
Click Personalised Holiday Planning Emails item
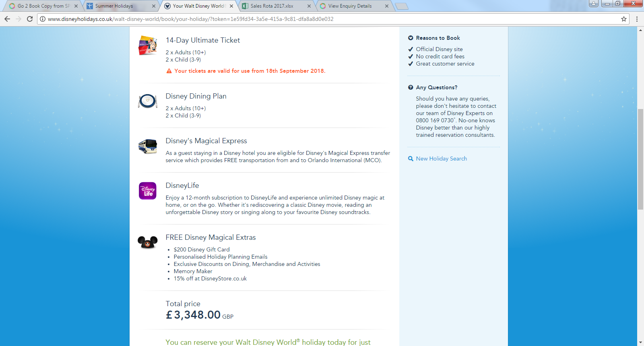click(221, 257)
